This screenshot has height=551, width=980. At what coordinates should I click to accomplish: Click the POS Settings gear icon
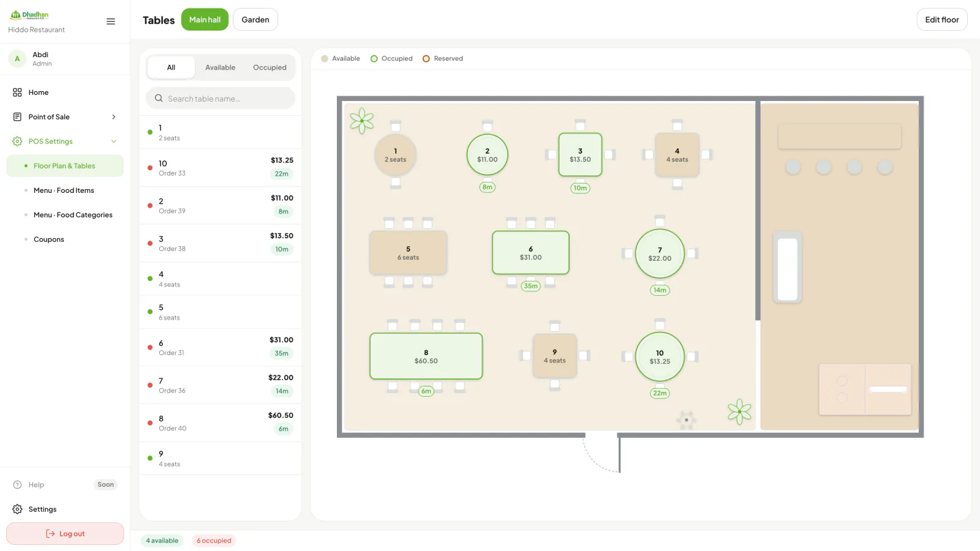coord(17,141)
